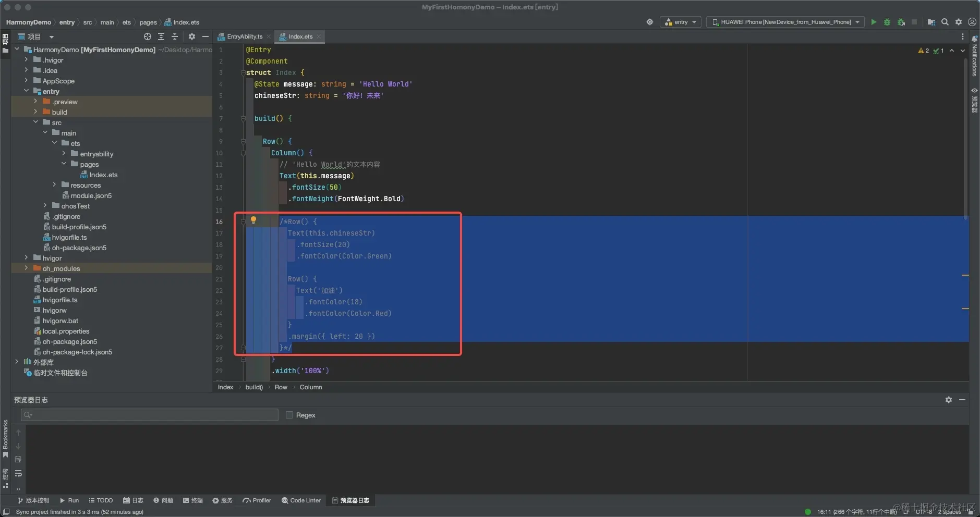Hide the preview log panel
The width and height of the screenshot is (980, 517).
962,400
